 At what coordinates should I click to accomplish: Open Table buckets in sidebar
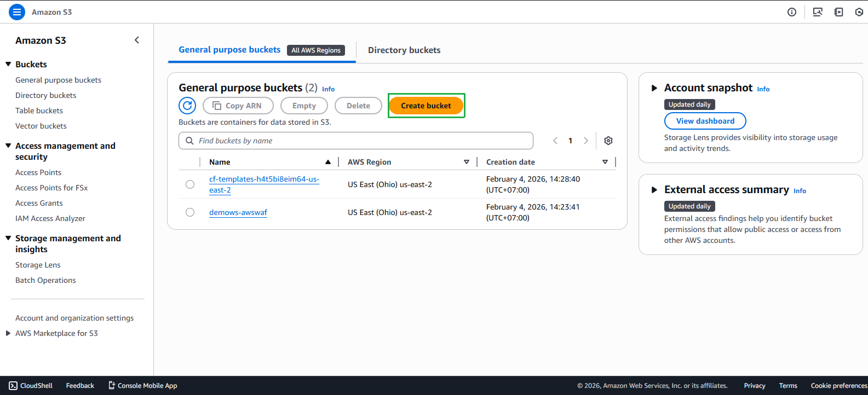pos(39,111)
